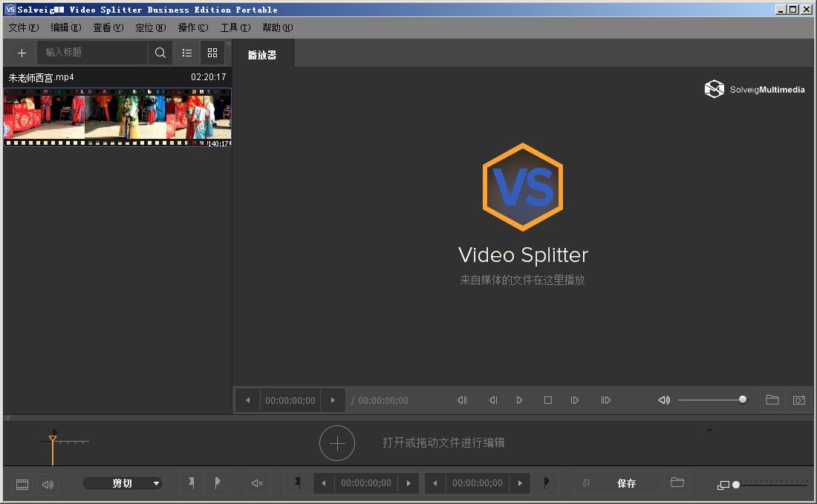The width and height of the screenshot is (817, 504).
Task: Open the 文件 menu
Action: click(24, 27)
